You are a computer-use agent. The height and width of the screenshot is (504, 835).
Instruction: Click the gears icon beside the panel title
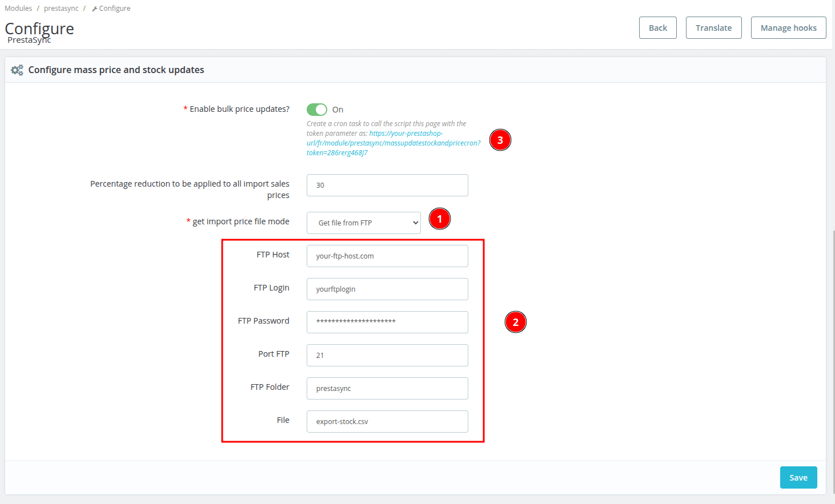click(17, 70)
